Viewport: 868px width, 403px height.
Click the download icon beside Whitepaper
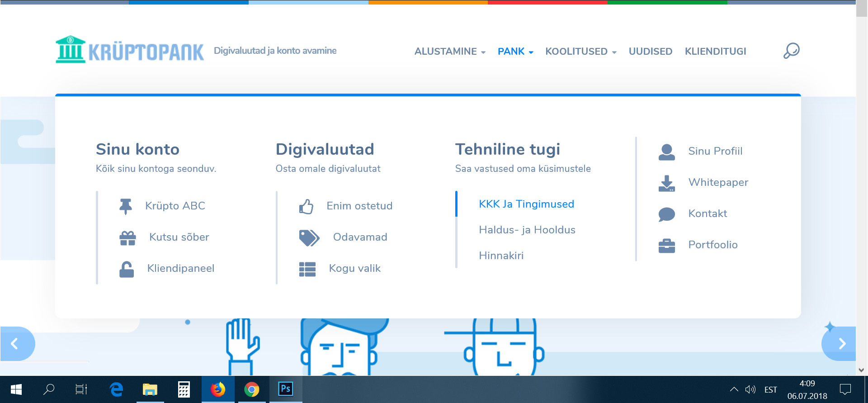[x=667, y=183]
